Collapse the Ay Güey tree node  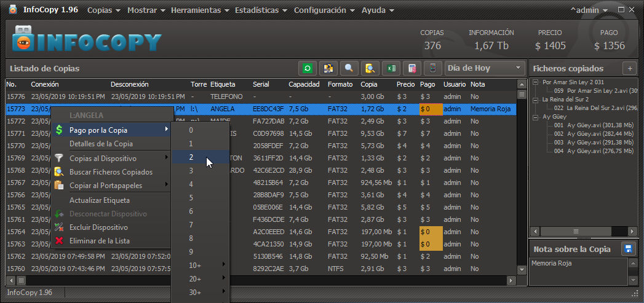tap(536, 117)
